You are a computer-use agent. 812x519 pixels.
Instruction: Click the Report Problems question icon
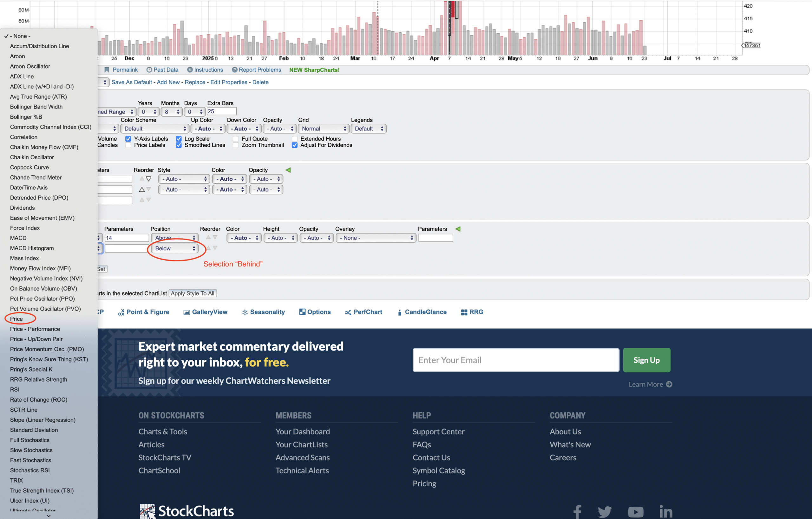[234, 70]
